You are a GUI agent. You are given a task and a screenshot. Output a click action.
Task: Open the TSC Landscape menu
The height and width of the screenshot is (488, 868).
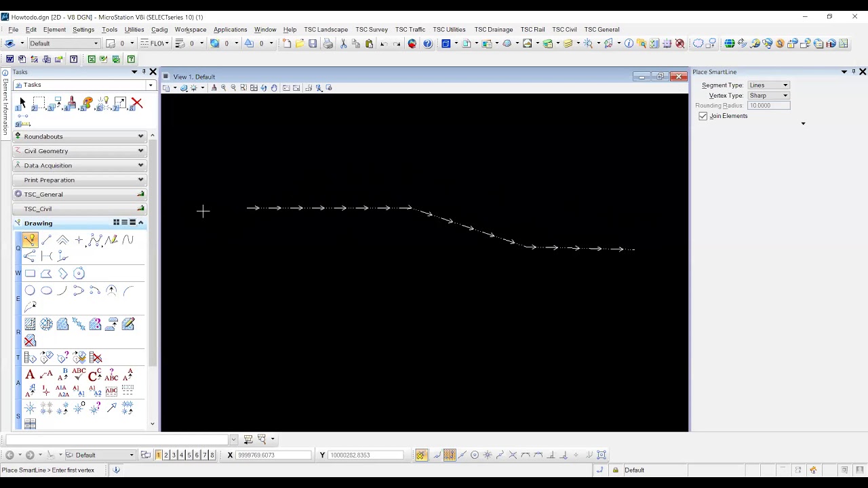click(325, 30)
